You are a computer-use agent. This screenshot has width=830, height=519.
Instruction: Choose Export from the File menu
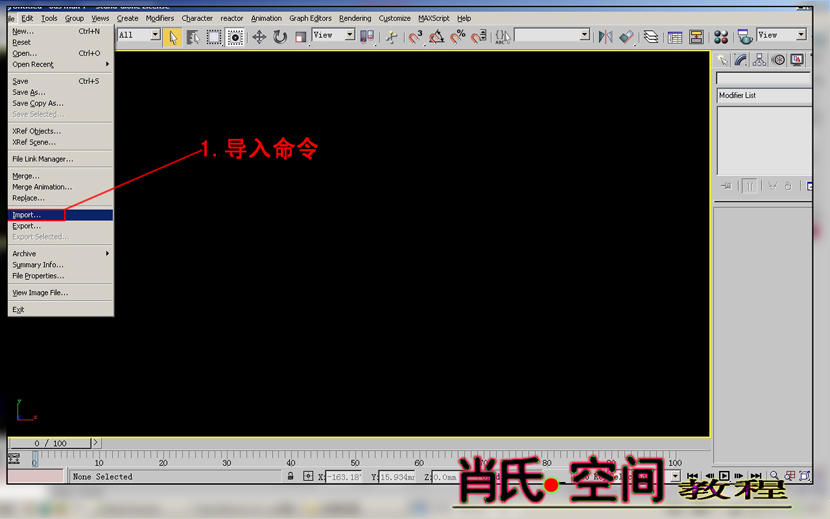[60, 226]
